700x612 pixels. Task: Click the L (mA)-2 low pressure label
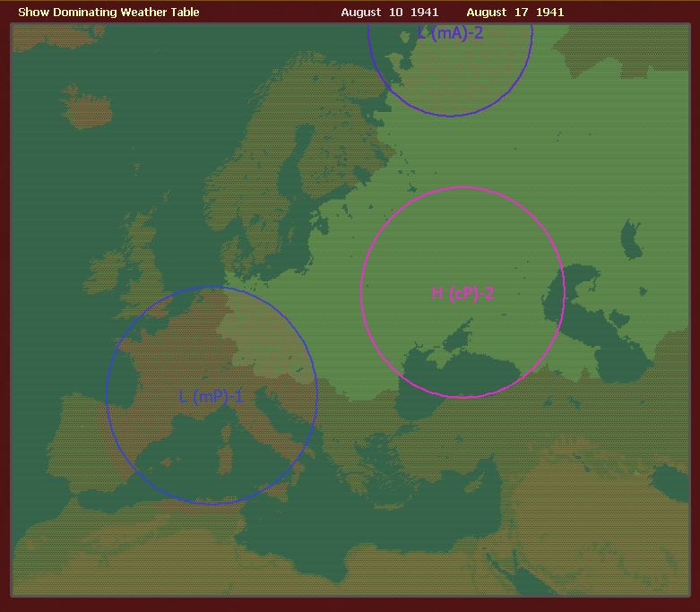[x=450, y=32]
